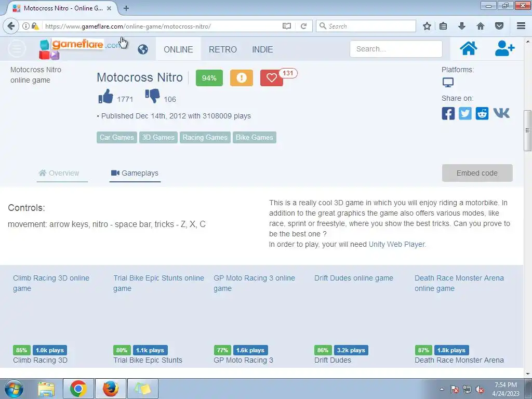Select the Motocross Nitro browser tab
The image size is (532, 399).
pos(63,8)
